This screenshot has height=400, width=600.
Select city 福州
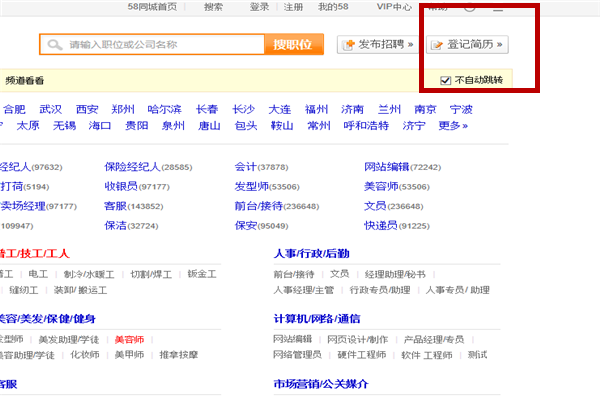pos(316,109)
